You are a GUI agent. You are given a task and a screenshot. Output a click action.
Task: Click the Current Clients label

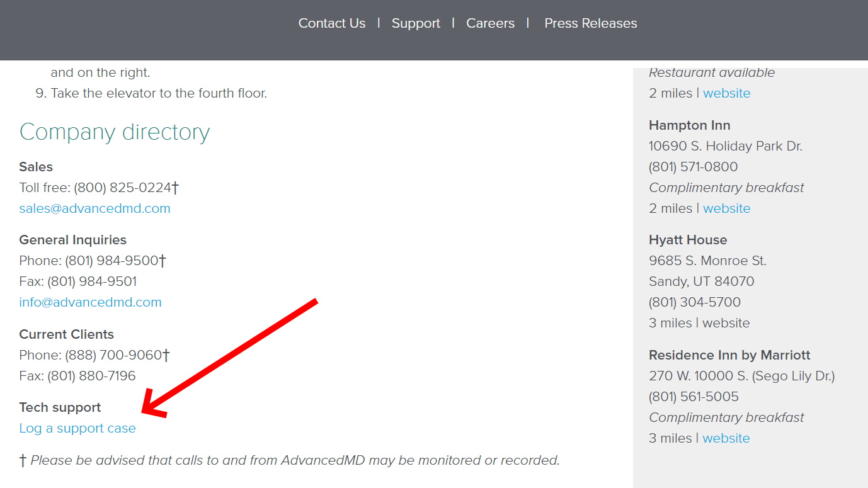coord(67,334)
